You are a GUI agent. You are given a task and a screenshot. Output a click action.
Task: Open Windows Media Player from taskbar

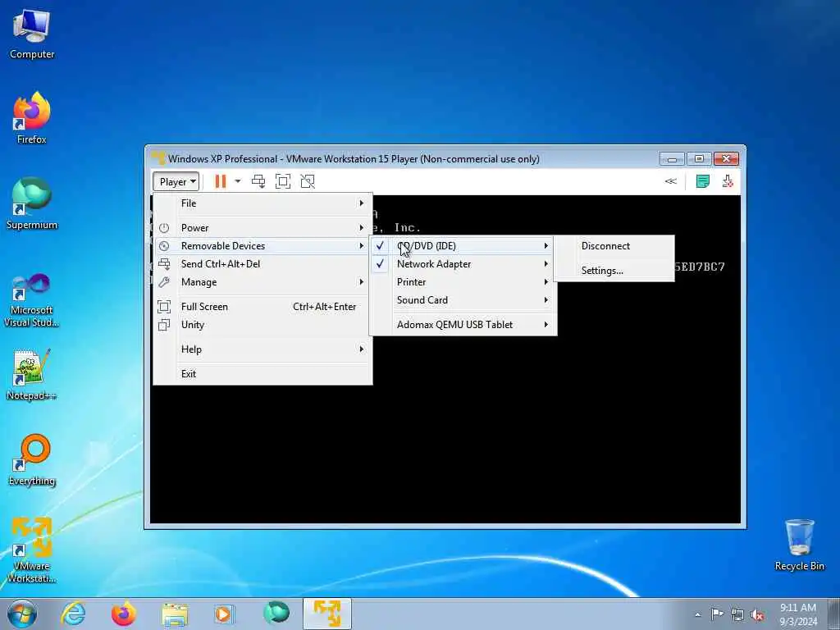pos(223,614)
